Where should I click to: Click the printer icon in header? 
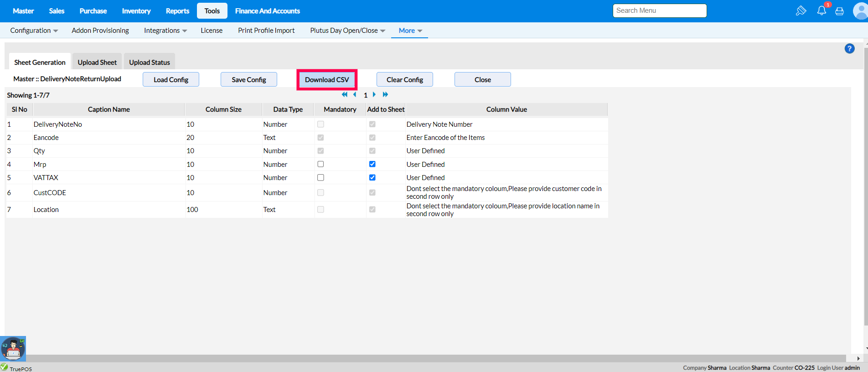click(x=839, y=11)
